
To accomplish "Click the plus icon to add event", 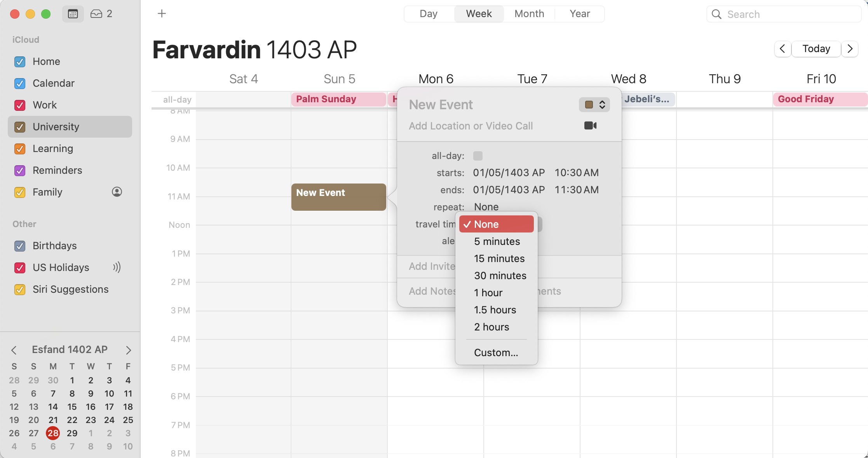I will coord(162,14).
